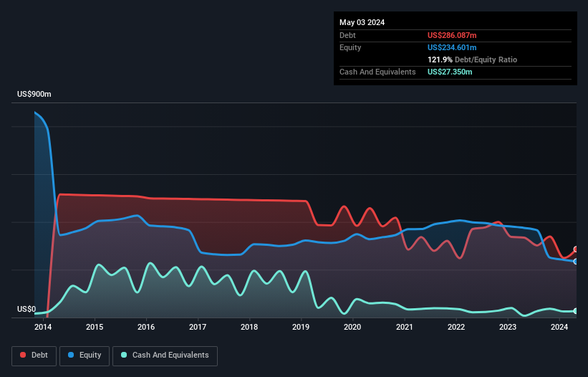
Task: Click the US$900m y-axis label
Action: [x=35, y=95]
